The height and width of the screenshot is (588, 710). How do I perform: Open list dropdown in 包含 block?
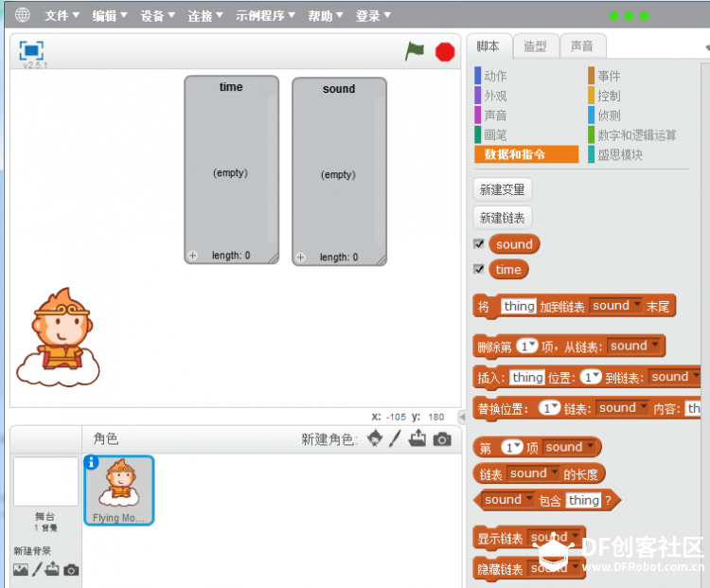[508, 500]
